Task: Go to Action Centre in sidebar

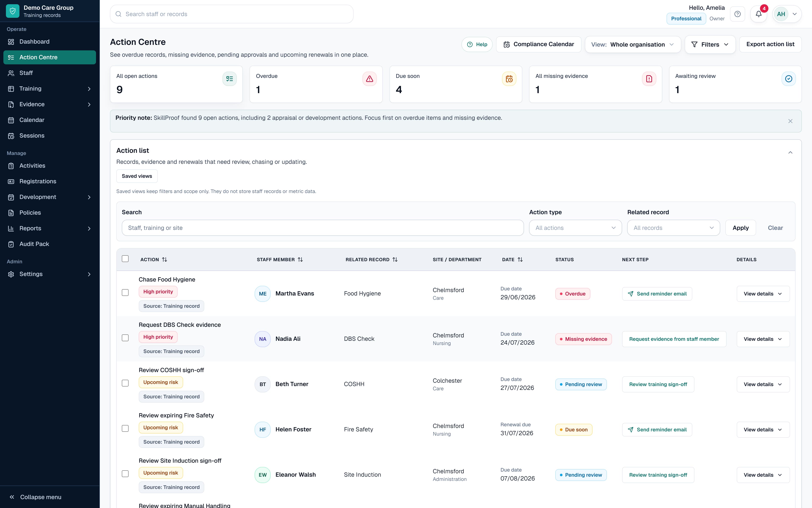Action: 50,57
